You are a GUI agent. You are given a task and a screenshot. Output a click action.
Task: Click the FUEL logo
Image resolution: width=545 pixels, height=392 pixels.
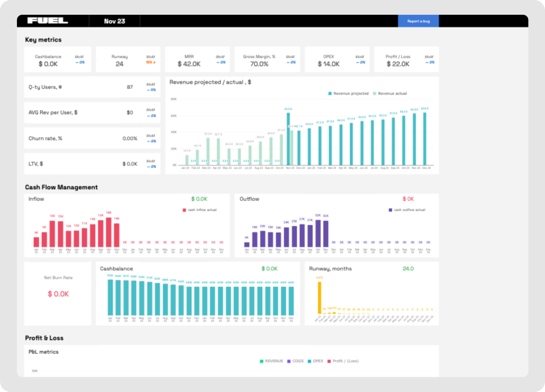click(48, 20)
